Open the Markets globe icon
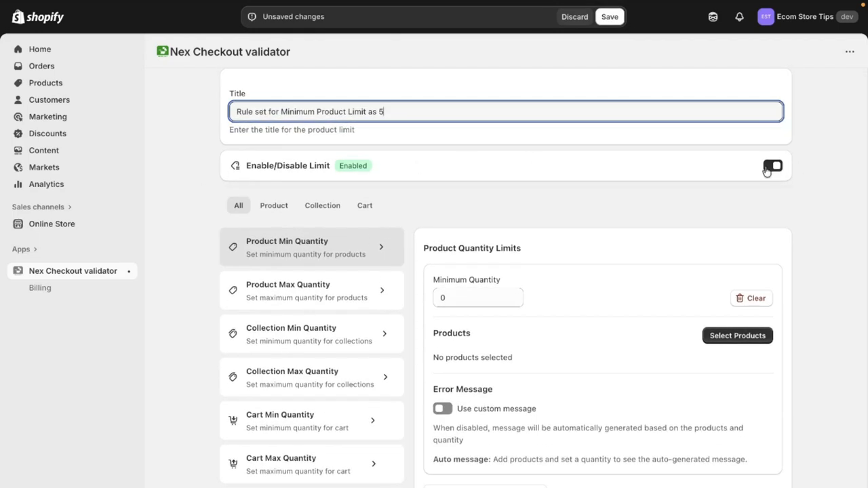This screenshot has height=488, width=868. (18, 167)
